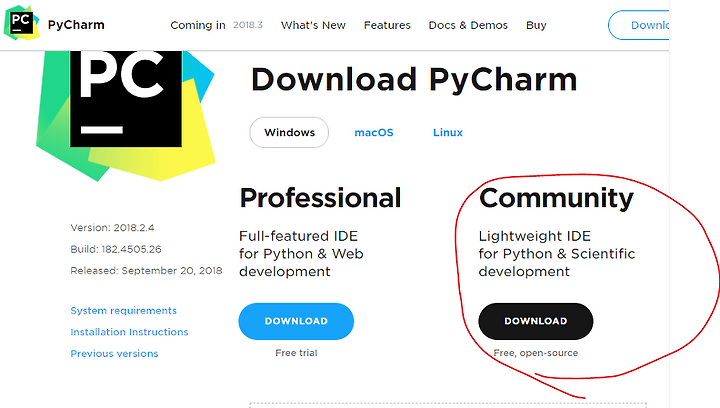Click the 'Free, open-source' caption

pyautogui.click(x=536, y=353)
